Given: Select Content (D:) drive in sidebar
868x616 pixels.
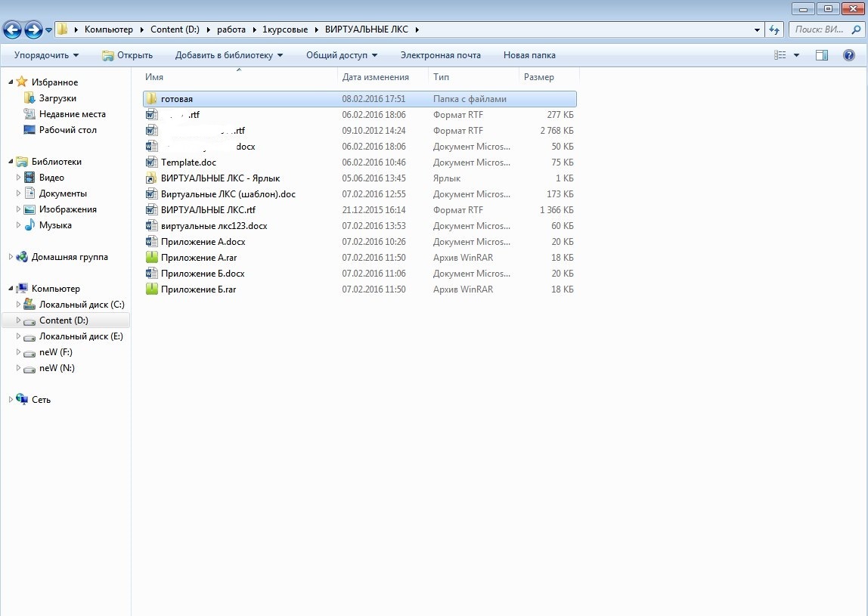Looking at the screenshot, I should coord(63,320).
